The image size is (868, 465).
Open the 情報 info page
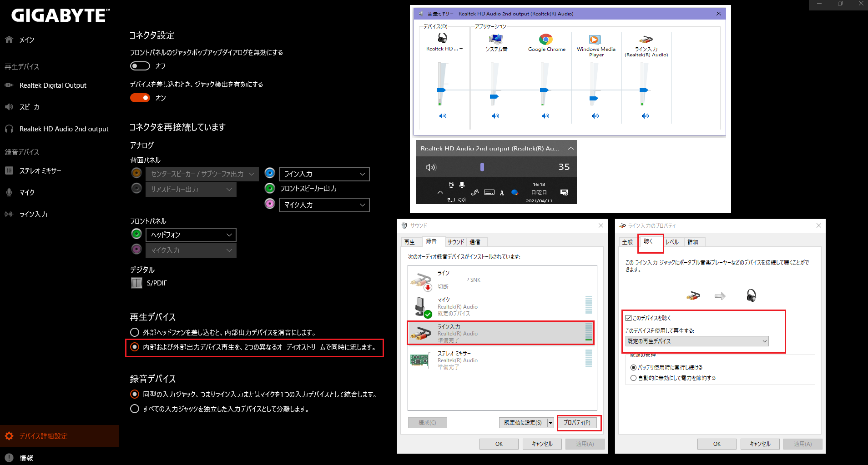26,458
